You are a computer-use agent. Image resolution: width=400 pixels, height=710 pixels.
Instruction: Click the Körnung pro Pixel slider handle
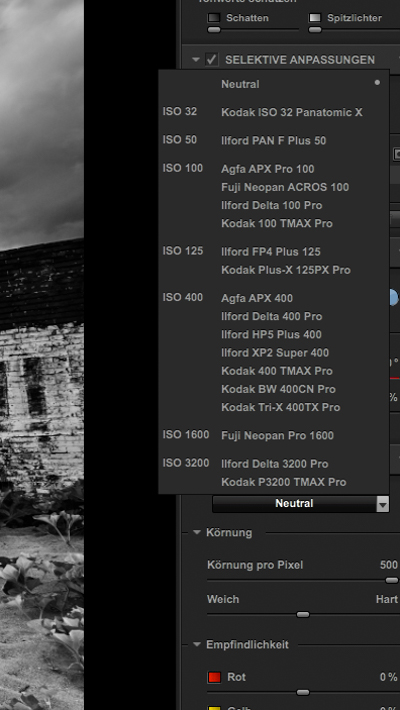coord(392,580)
